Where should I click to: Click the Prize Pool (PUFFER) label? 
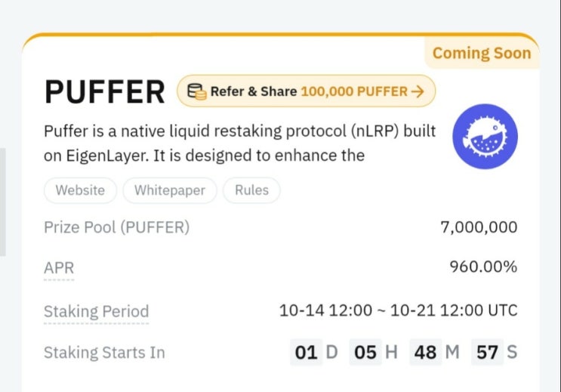click(117, 227)
